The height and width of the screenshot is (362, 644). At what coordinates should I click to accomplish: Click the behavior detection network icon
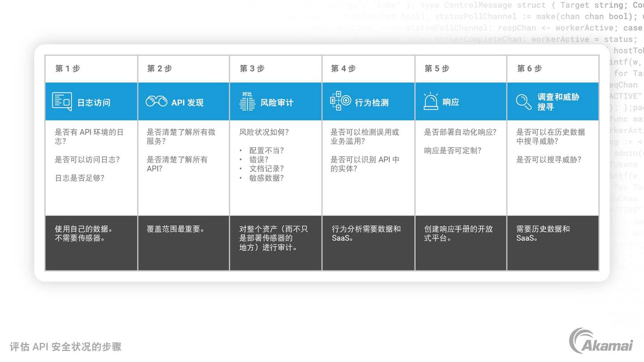click(x=341, y=101)
